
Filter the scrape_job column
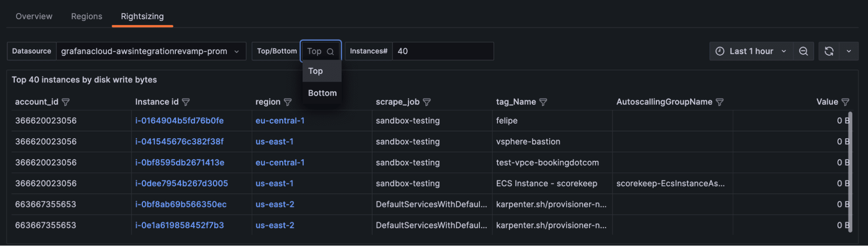[427, 102]
